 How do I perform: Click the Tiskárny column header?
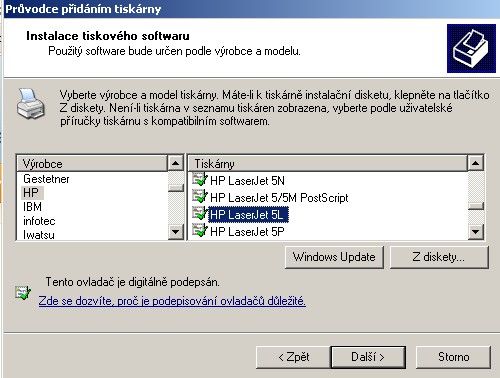point(328,163)
